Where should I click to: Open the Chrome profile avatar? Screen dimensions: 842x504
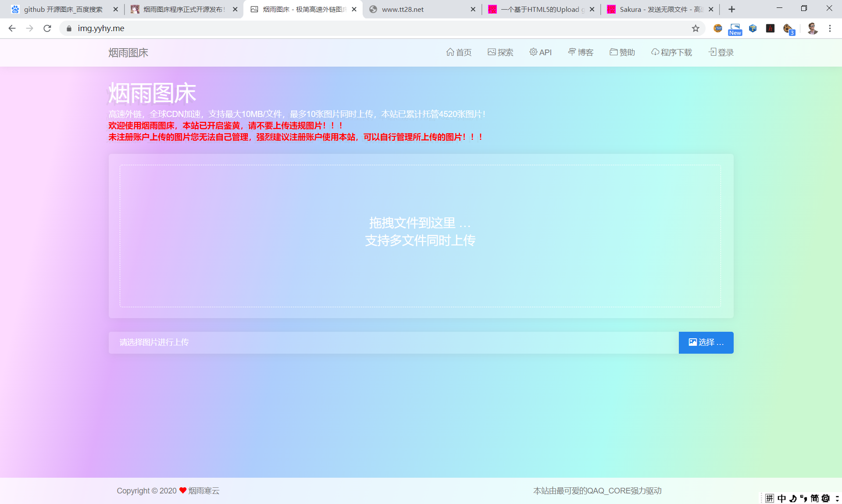point(812,28)
